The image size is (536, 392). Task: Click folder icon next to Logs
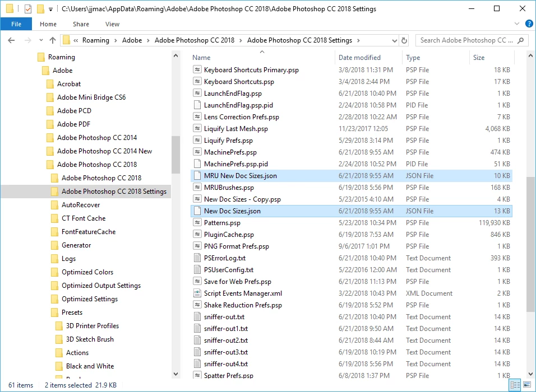[54, 259]
